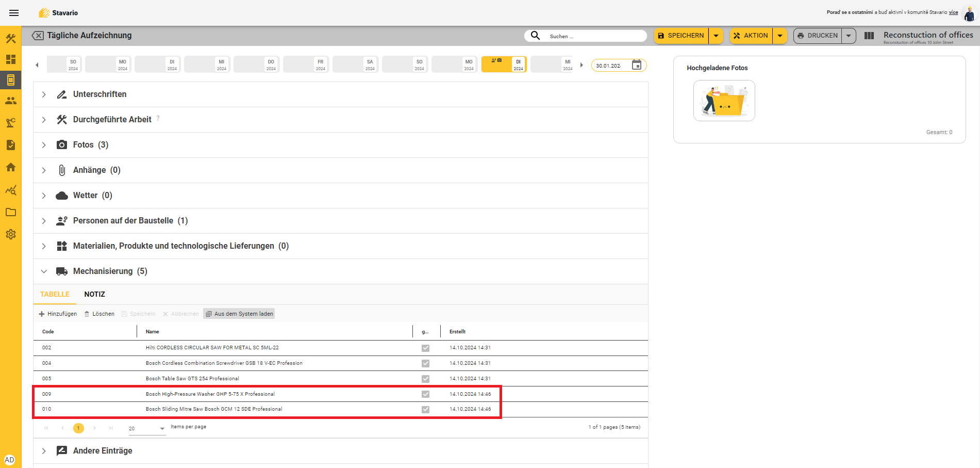Click the Stavario logo

(x=58, y=13)
